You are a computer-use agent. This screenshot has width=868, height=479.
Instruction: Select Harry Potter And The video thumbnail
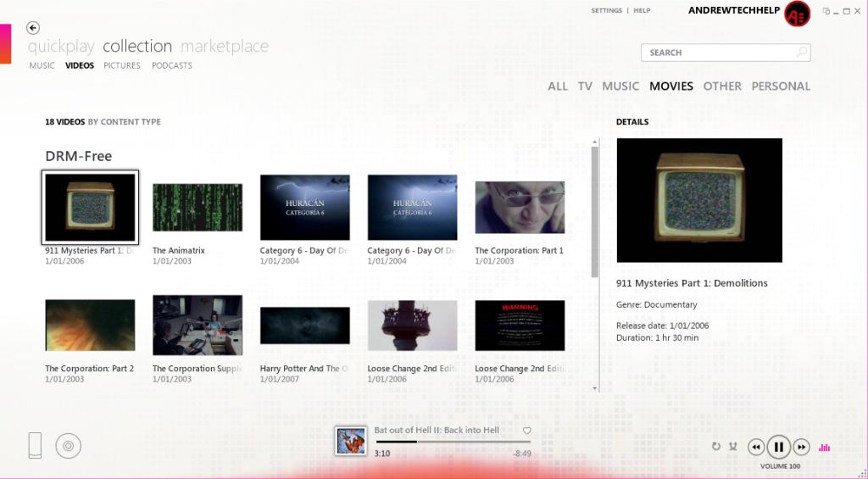click(x=305, y=326)
